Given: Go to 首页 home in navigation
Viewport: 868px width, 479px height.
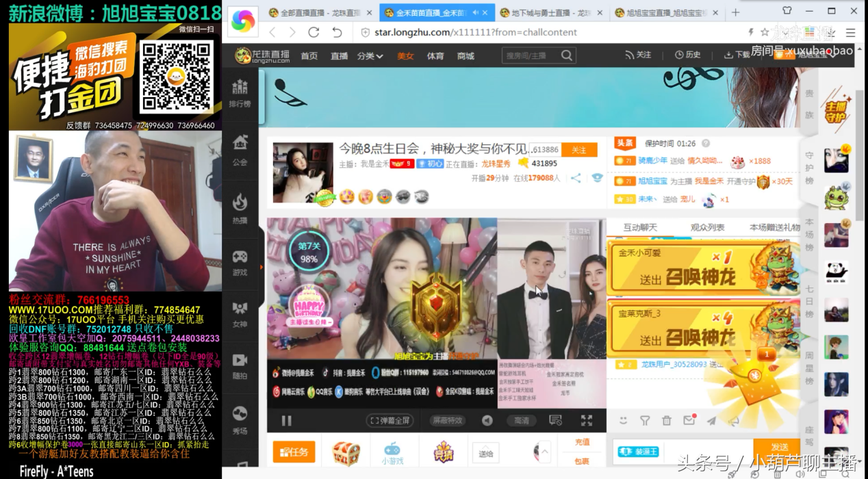Looking at the screenshot, I should (309, 55).
